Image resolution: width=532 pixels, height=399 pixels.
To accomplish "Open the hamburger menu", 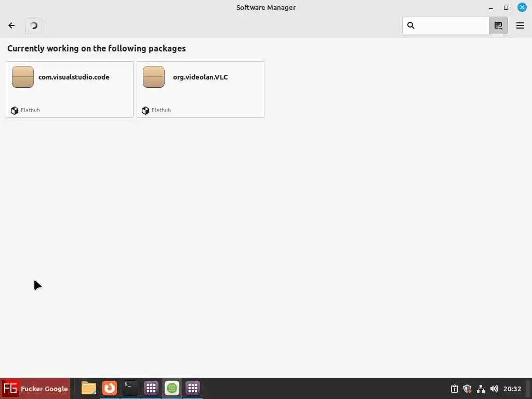I will (x=520, y=25).
